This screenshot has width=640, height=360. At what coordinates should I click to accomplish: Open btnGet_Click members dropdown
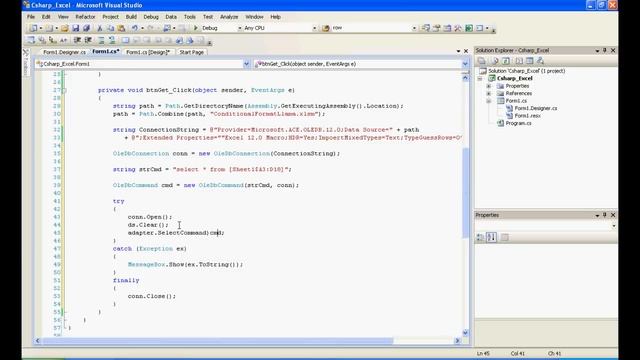tap(465, 64)
